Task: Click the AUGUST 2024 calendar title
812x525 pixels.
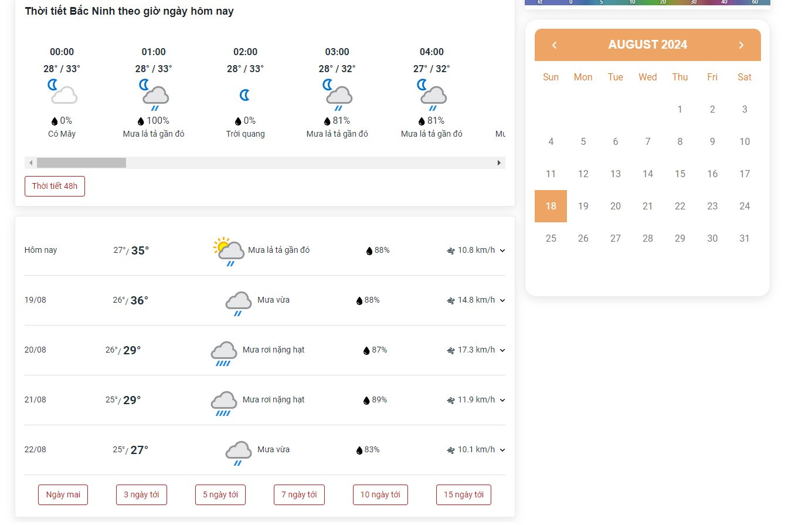Action: (x=648, y=45)
